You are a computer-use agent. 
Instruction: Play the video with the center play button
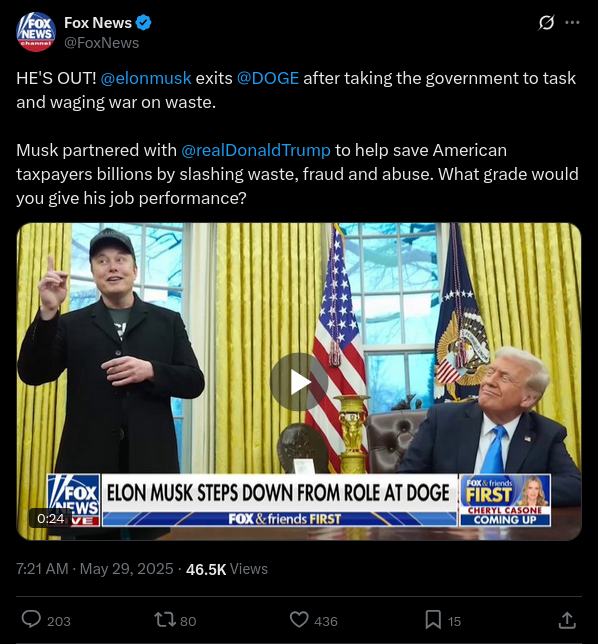(x=299, y=382)
